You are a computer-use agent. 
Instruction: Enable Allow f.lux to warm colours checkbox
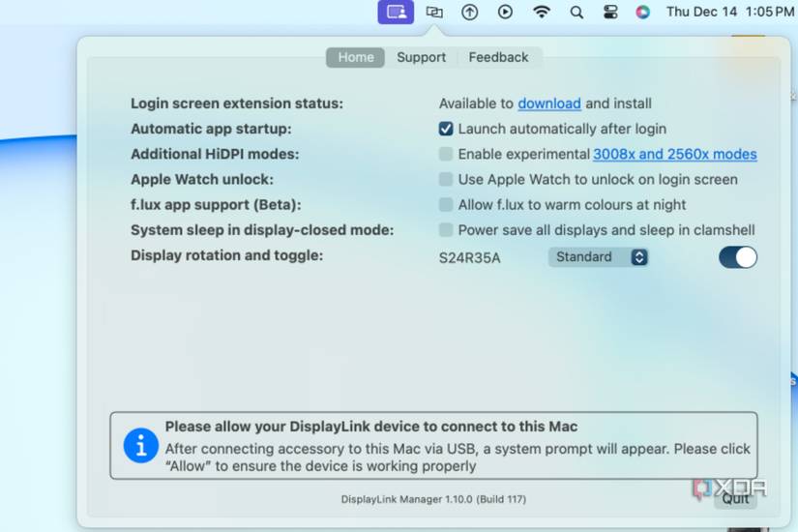(446, 205)
